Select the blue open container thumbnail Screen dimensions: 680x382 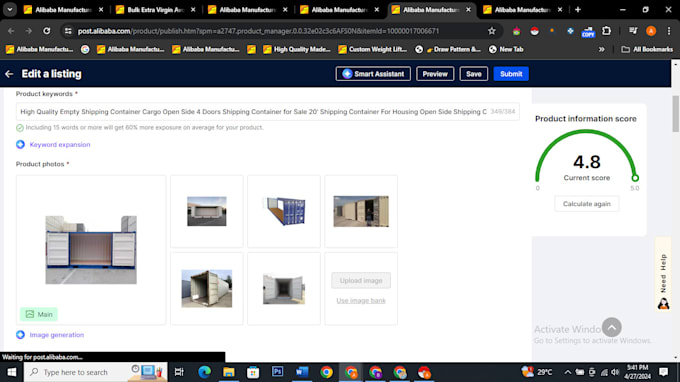[x=284, y=211]
